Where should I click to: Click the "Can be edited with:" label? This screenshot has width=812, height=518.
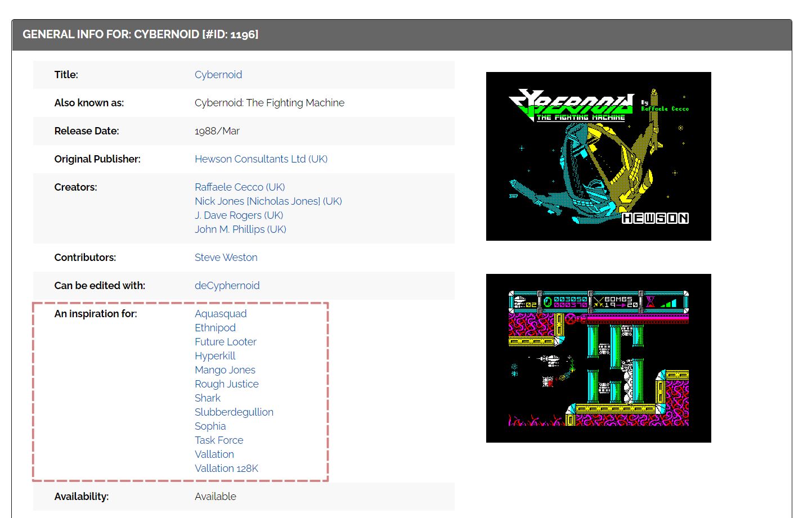(100, 286)
